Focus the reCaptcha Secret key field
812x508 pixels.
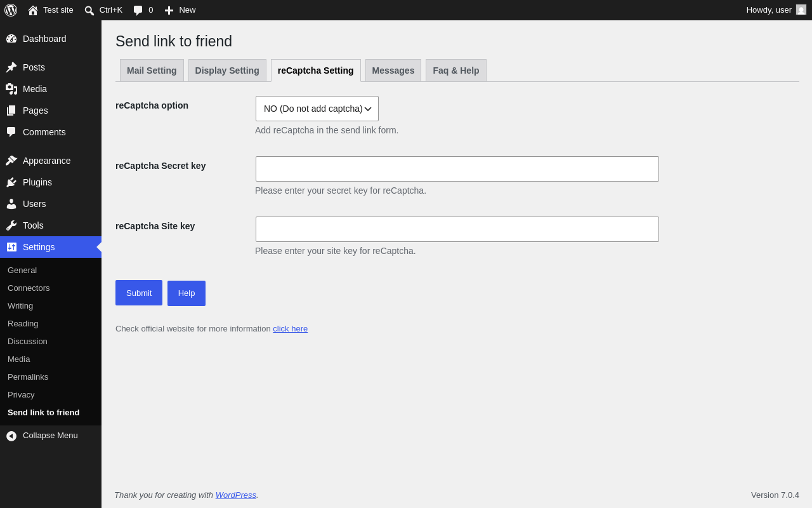[x=457, y=169]
